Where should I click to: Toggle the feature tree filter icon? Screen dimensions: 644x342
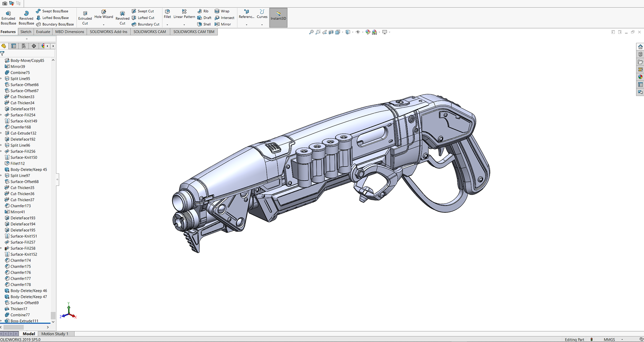click(x=2, y=53)
